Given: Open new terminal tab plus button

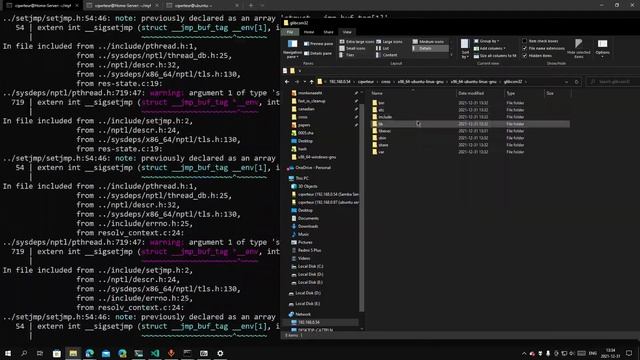Looking at the screenshot, I should click(x=251, y=5).
